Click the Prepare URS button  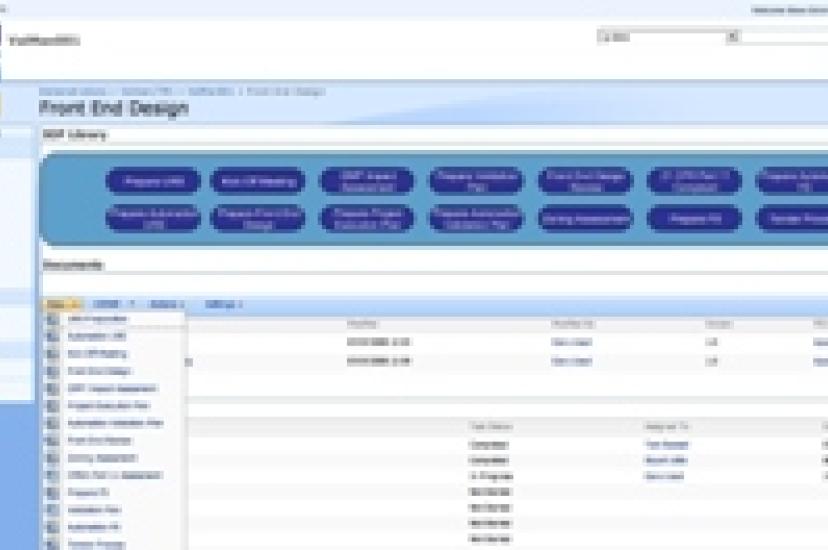tap(153, 181)
